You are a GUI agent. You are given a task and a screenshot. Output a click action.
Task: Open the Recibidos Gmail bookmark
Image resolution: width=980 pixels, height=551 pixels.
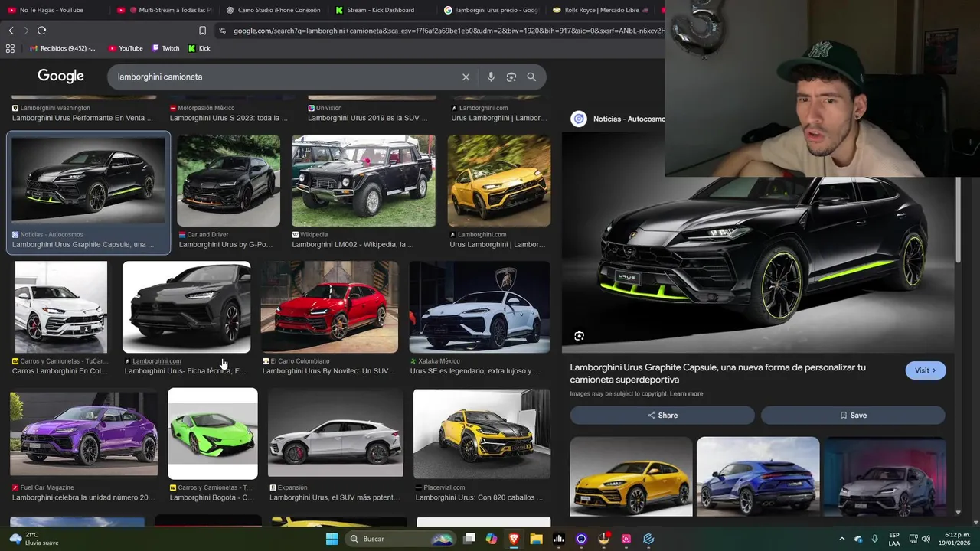click(62, 48)
